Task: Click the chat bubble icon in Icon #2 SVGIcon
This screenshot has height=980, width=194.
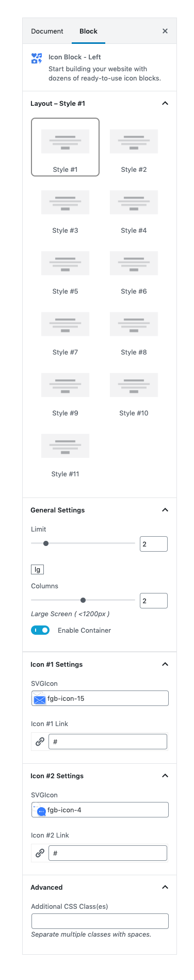Action: 40,810
